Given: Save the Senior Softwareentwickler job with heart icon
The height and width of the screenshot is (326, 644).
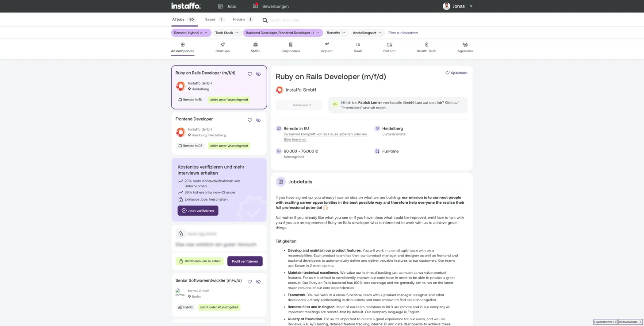Looking at the screenshot, I should click(x=249, y=282).
